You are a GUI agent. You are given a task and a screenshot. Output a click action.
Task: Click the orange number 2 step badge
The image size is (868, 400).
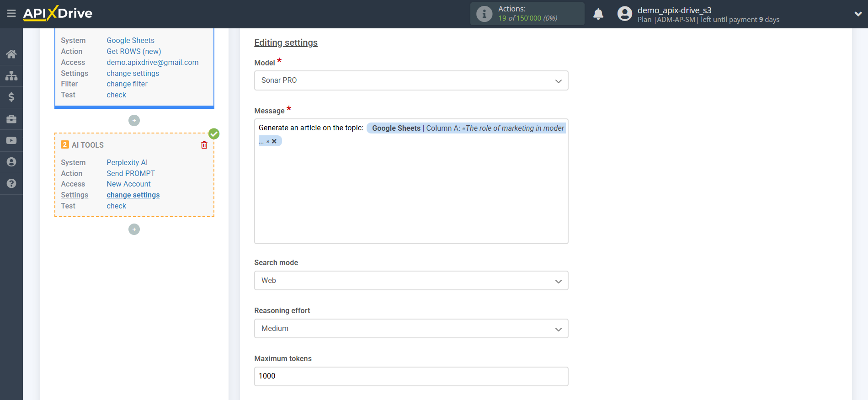(x=65, y=144)
